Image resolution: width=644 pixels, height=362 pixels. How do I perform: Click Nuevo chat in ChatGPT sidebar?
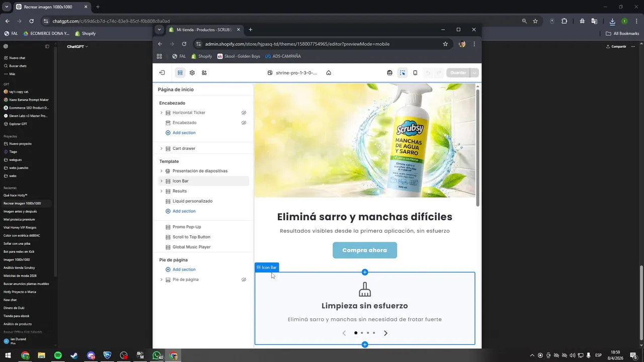click(17, 58)
